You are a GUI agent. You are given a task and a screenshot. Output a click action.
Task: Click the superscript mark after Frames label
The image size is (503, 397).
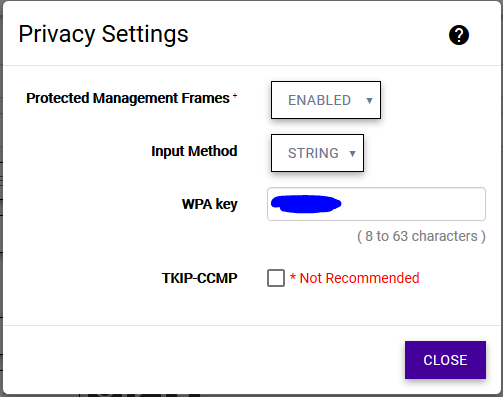pos(235,96)
